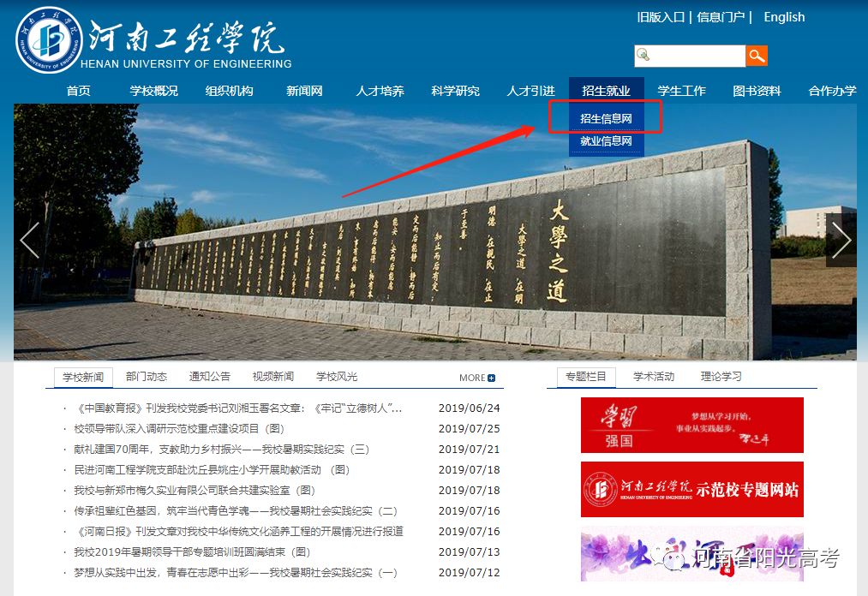Open 新闻网 menu item
The height and width of the screenshot is (596, 868).
pos(304,91)
